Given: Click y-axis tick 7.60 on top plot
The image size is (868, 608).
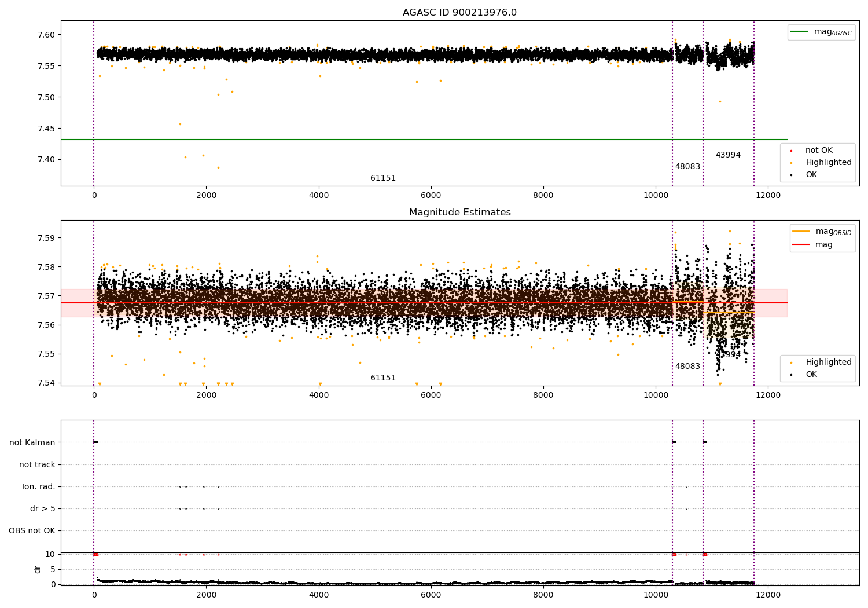Looking at the screenshot, I should (46, 35).
